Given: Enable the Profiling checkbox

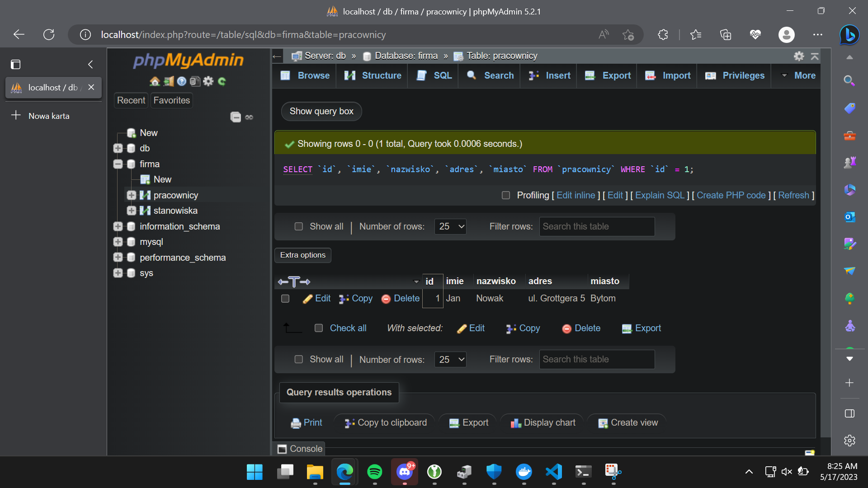Looking at the screenshot, I should (x=506, y=195).
